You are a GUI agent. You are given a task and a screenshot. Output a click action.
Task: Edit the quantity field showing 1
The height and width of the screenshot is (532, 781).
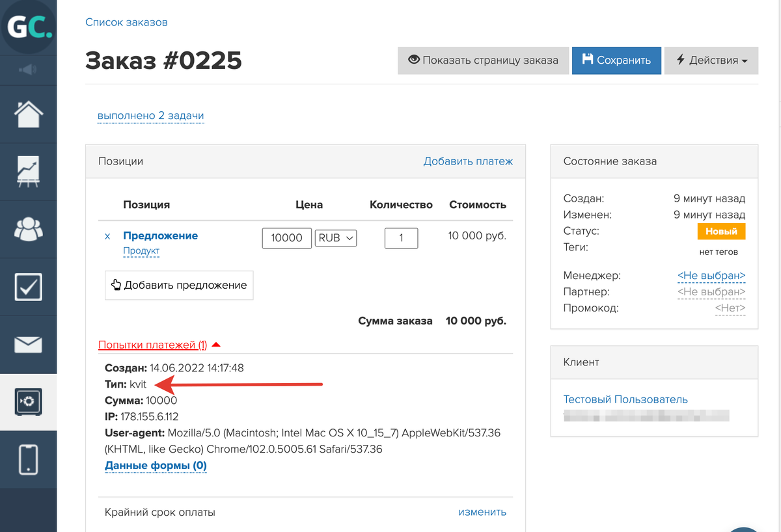(401, 238)
